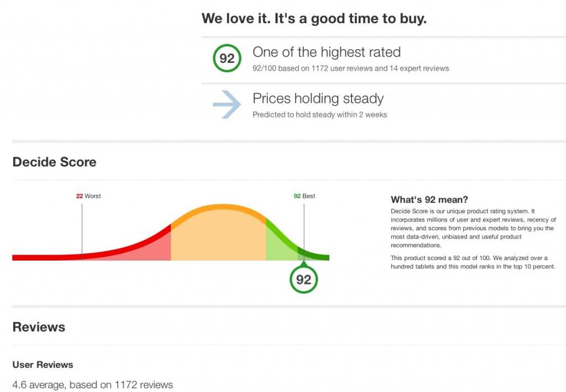Select the 22 Worst marker on chart

pos(88,196)
